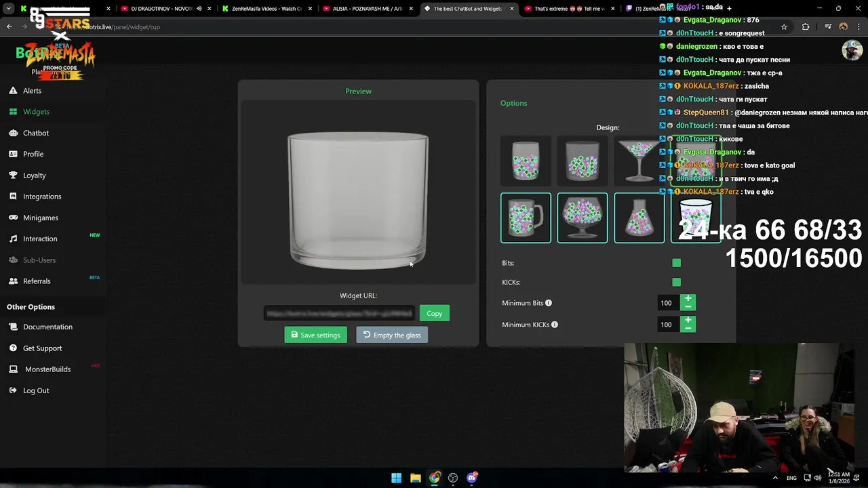
Task: Select the brandy snifter glass design
Action: click(582, 218)
